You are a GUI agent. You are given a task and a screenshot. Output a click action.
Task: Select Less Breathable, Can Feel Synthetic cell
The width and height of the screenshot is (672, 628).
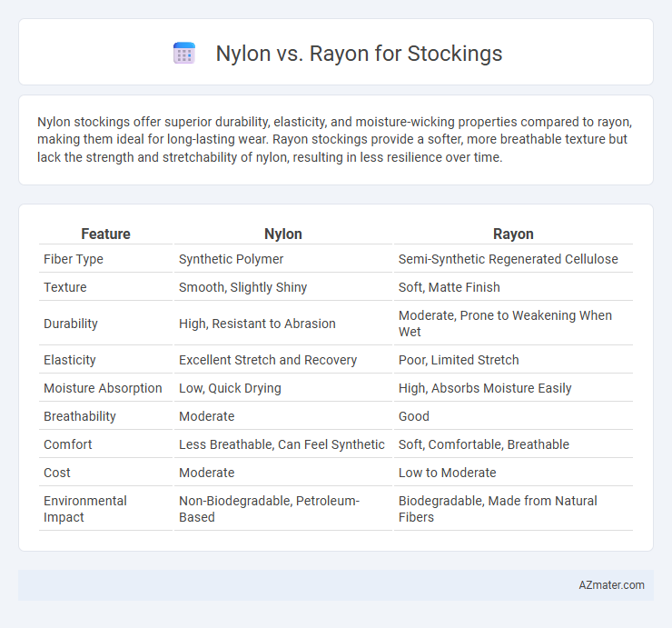[x=282, y=444]
